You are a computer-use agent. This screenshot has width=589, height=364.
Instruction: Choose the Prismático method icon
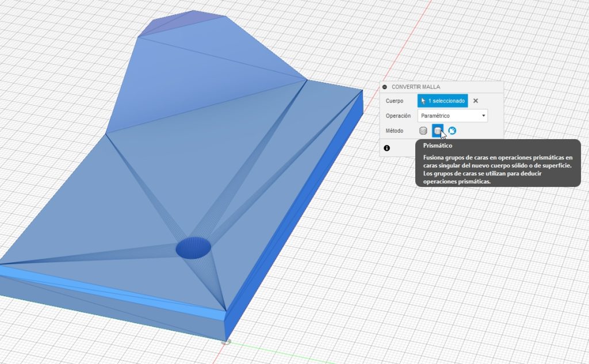click(x=438, y=131)
